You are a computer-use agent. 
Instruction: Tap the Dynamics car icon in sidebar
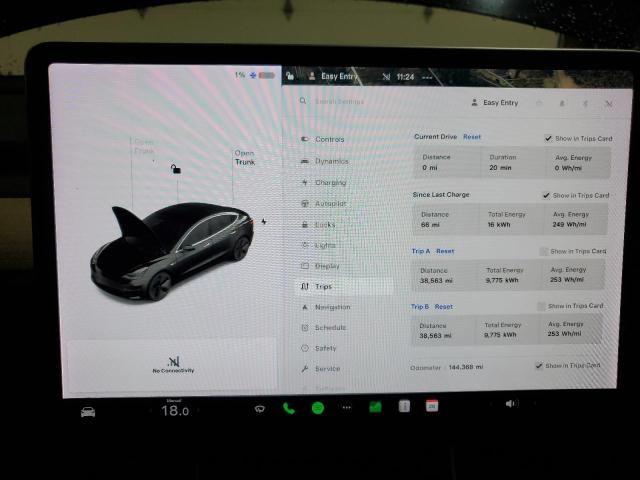[x=304, y=161]
